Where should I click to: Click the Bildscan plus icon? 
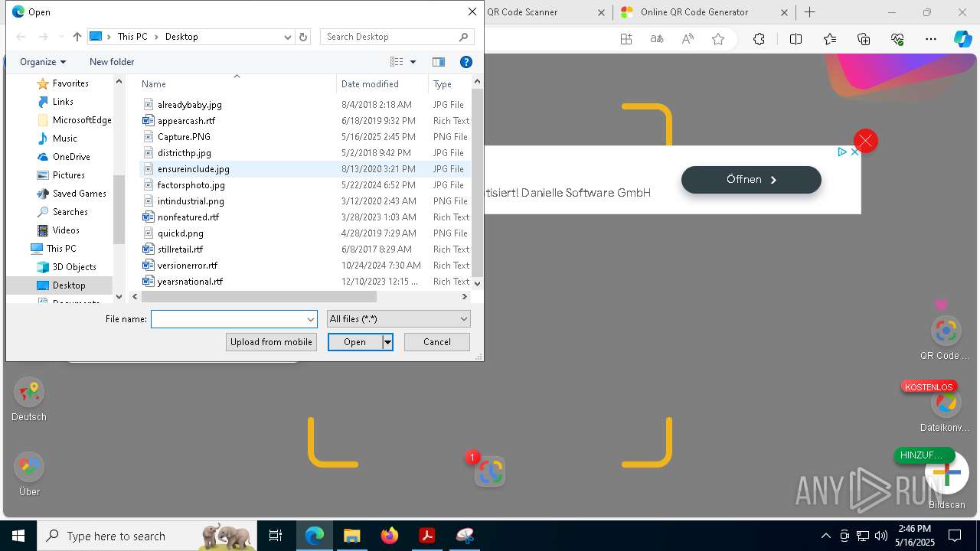coord(947,474)
